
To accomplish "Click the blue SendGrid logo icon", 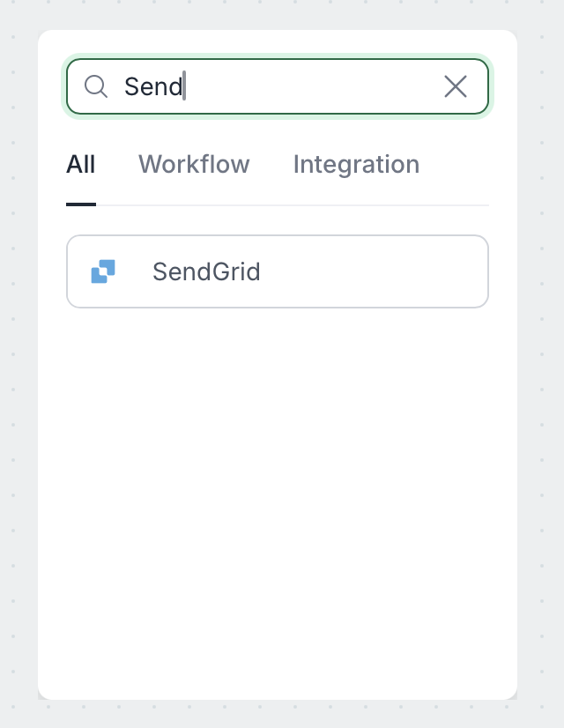I will (103, 271).
